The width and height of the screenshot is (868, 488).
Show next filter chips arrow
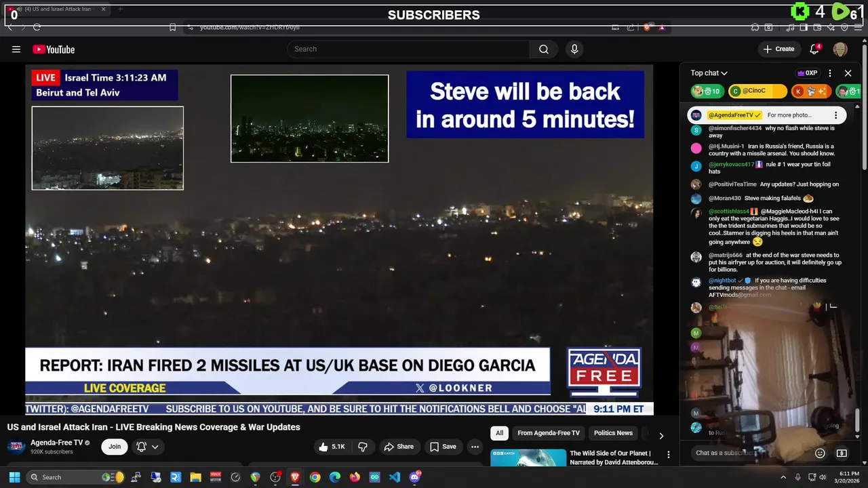(x=661, y=436)
